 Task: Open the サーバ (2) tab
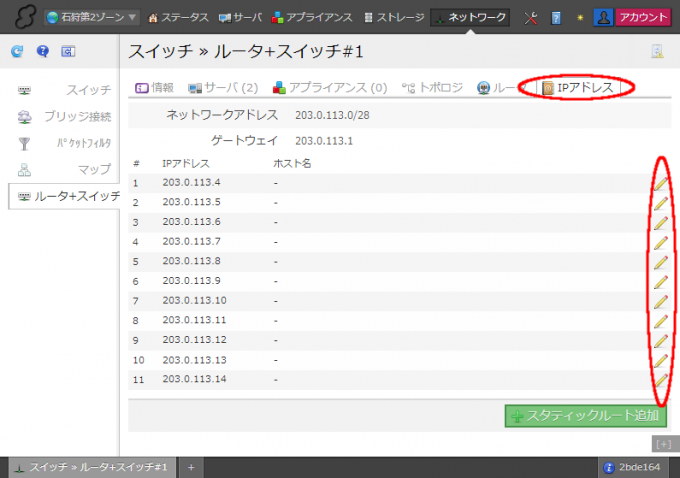(223, 88)
